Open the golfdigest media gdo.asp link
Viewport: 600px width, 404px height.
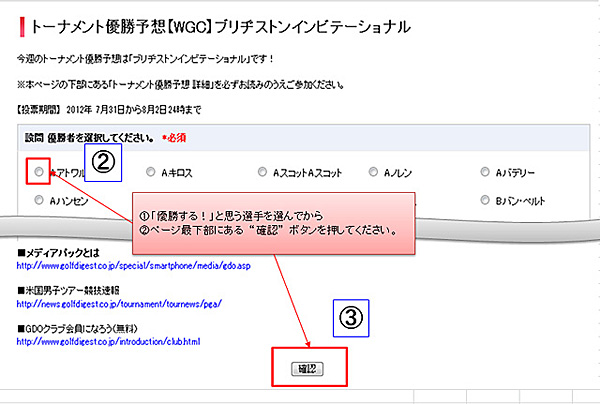click(134, 266)
